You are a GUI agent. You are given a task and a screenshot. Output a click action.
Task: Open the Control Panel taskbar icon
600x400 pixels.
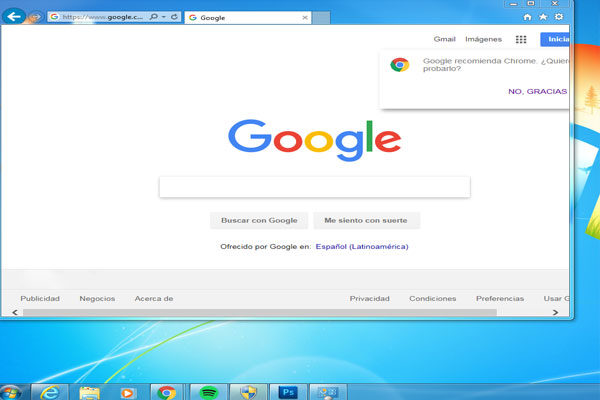click(x=328, y=393)
